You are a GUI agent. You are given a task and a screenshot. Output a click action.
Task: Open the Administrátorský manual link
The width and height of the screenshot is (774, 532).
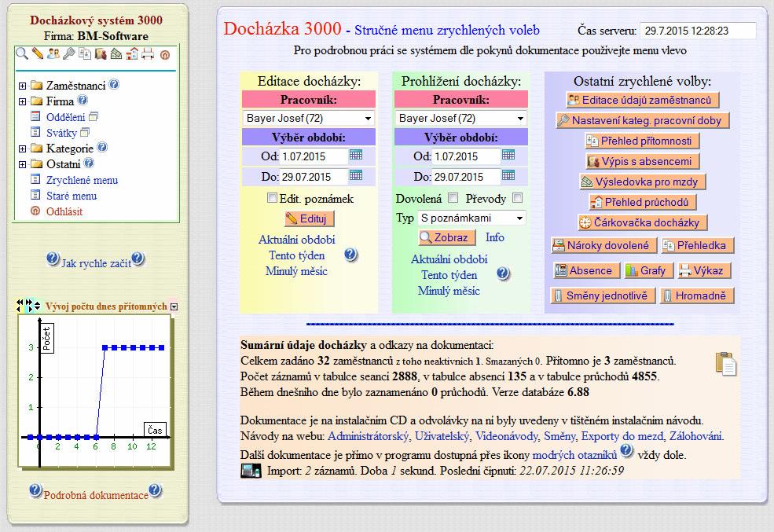[369, 436]
